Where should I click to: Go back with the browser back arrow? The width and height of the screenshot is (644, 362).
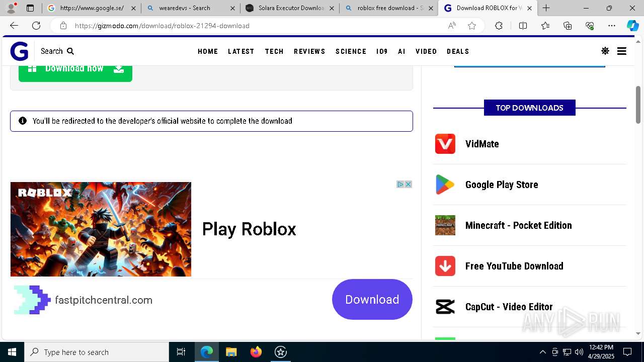point(14,26)
